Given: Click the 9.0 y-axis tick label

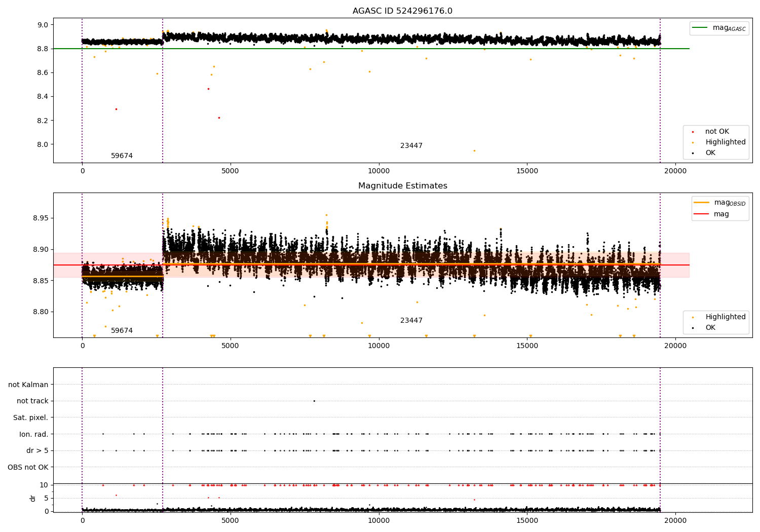Looking at the screenshot, I should (43, 25).
